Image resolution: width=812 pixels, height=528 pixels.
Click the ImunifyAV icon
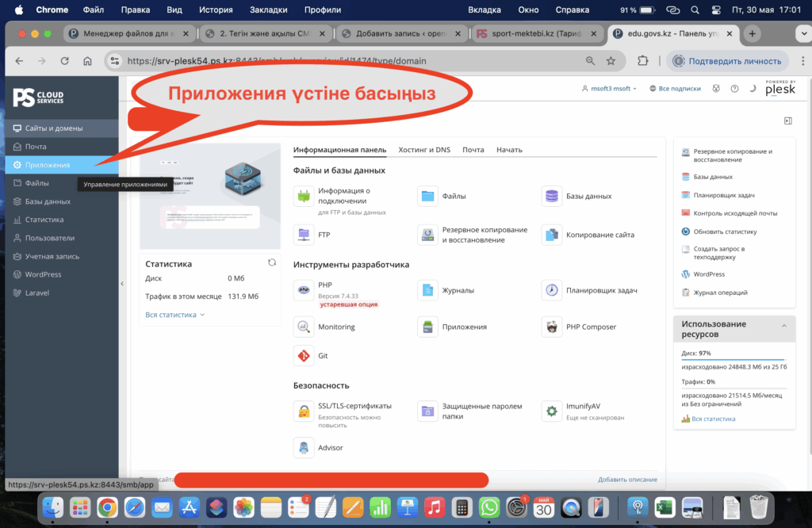[x=552, y=411]
